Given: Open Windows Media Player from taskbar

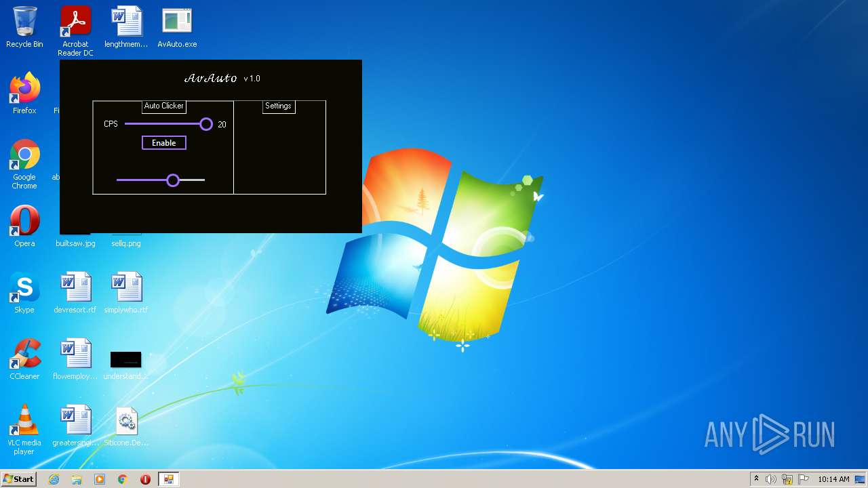Looking at the screenshot, I should pos(100,479).
